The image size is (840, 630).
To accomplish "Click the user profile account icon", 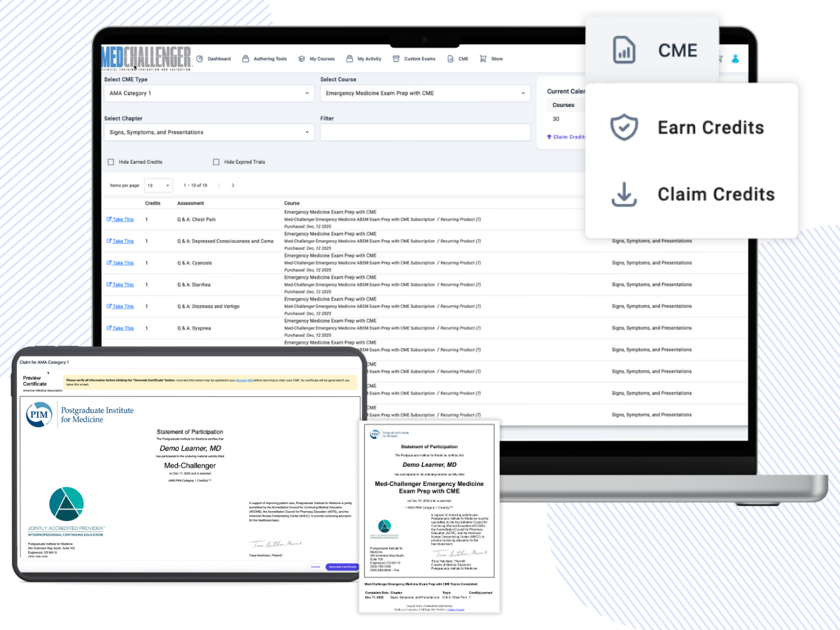I will coord(735,59).
